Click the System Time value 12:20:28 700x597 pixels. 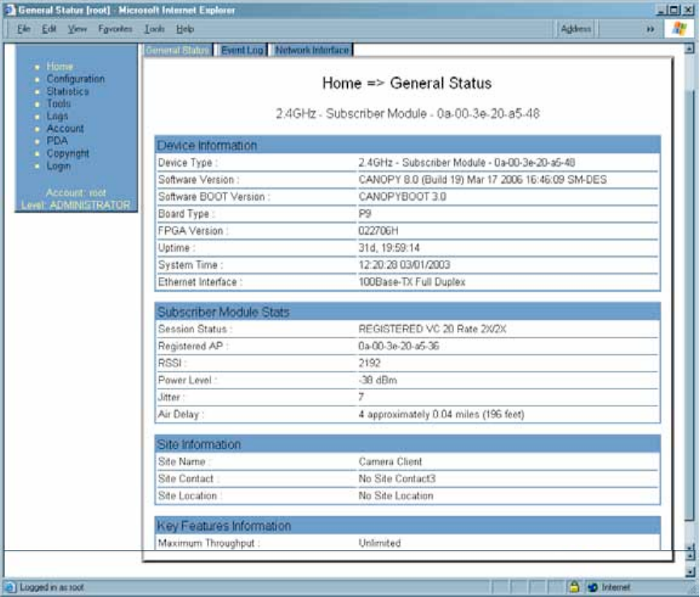tap(405, 265)
